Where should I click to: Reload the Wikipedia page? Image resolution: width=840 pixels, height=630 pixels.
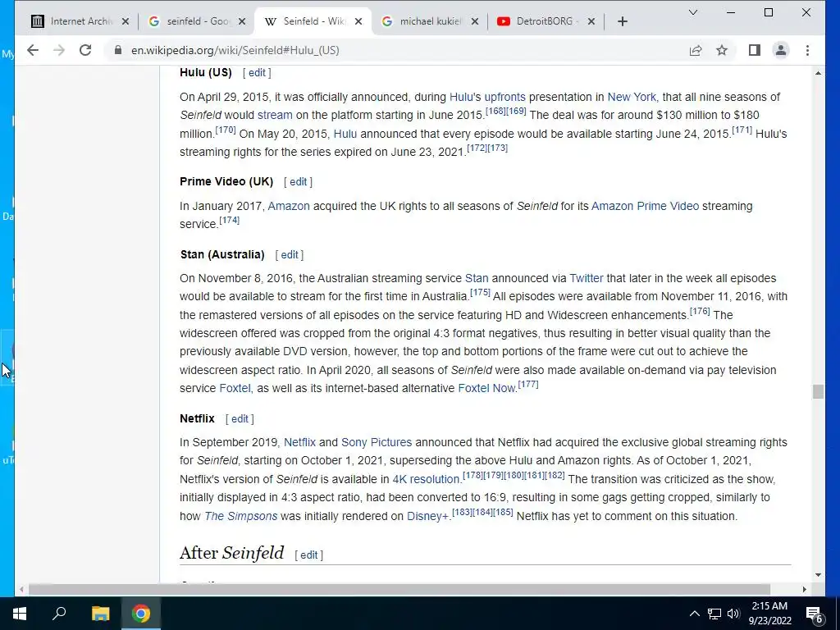[85, 50]
